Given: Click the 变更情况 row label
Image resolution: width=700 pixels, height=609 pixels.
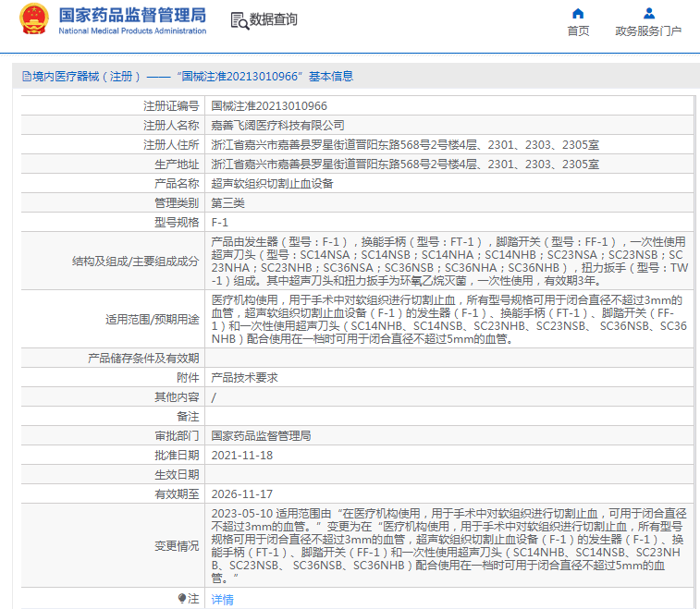Looking at the screenshot, I should [176, 546].
